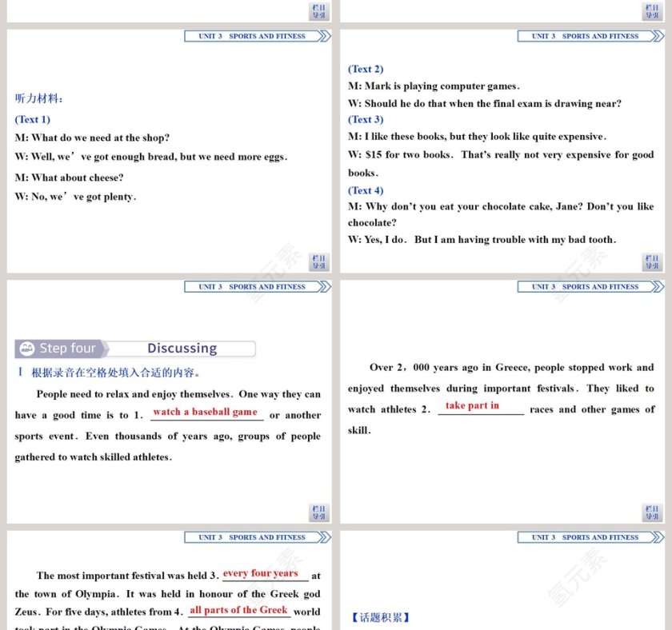Viewport: 672px width, 630px height.
Task: Click the 栏目导引 icon on the bottom-right slide
Action: click(653, 512)
